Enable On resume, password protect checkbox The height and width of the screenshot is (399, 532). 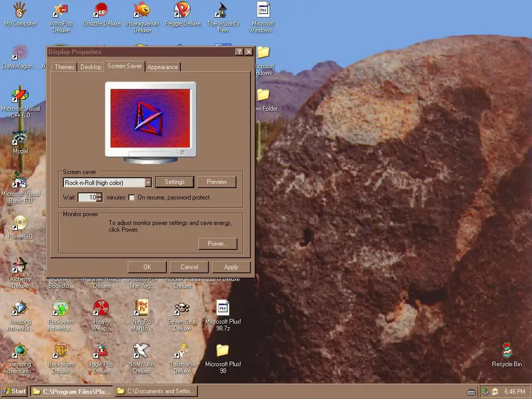coord(131,197)
